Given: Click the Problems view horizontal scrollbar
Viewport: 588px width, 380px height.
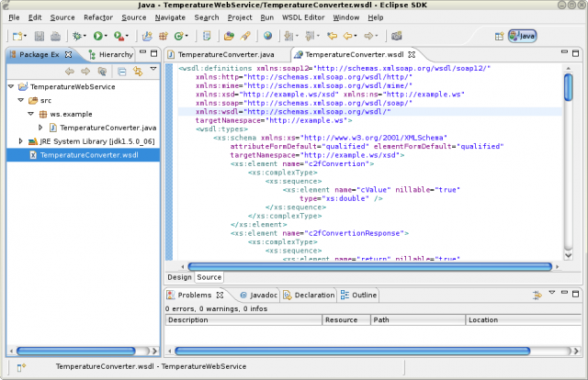Looking at the screenshot, I should [353, 352].
